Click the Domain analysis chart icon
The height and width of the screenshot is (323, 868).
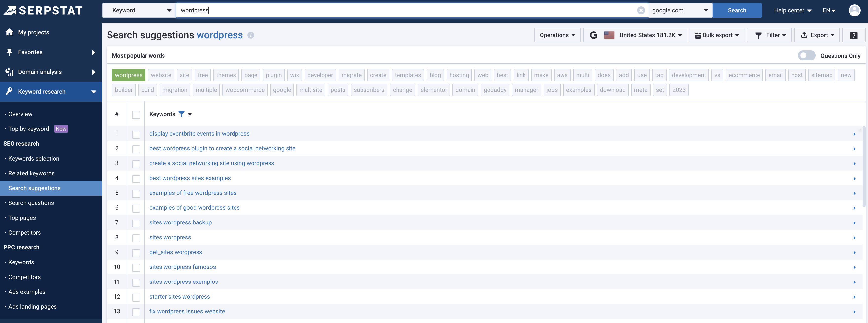pos(9,72)
